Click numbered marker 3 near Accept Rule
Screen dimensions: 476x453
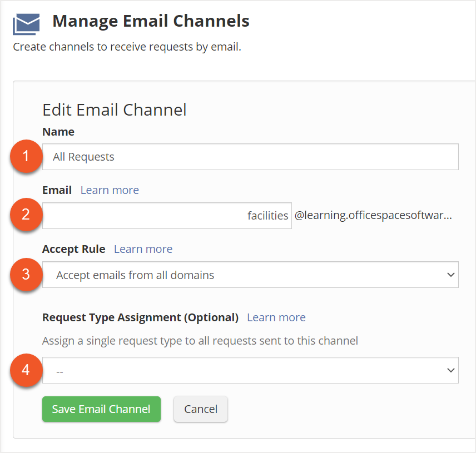coord(26,274)
